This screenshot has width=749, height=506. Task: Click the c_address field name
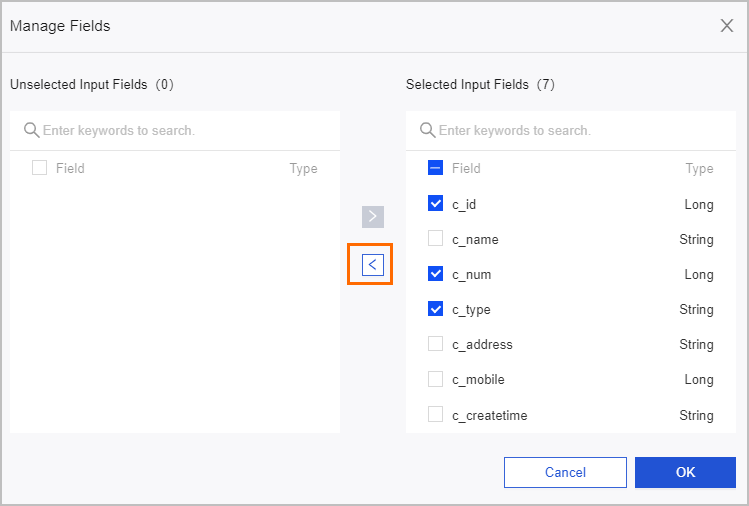(482, 344)
